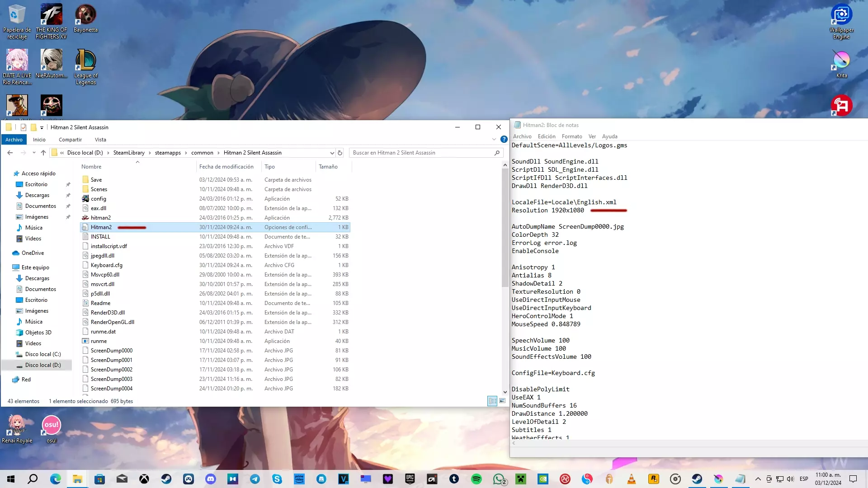Open Explorer help question mark icon

[x=504, y=139]
